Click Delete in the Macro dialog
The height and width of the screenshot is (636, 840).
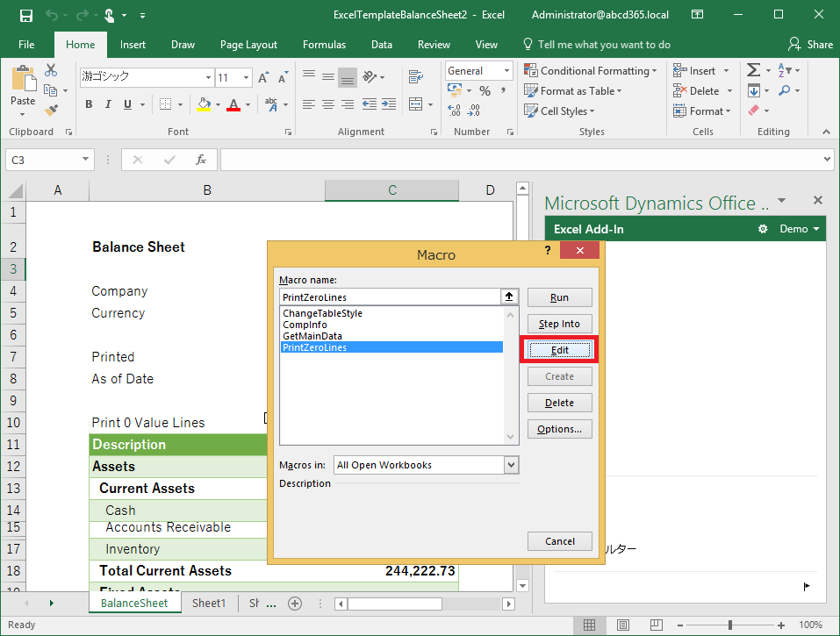tap(559, 403)
